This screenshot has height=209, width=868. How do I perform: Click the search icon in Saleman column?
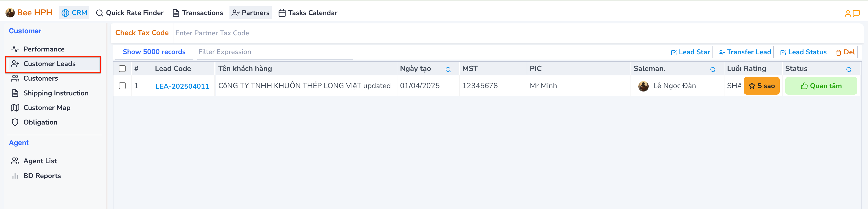[x=713, y=70]
